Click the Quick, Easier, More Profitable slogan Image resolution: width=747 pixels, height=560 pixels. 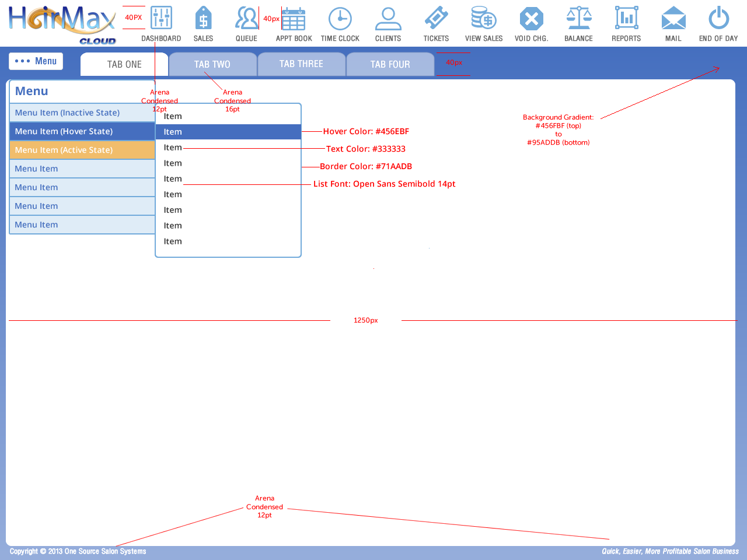(x=670, y=551)
